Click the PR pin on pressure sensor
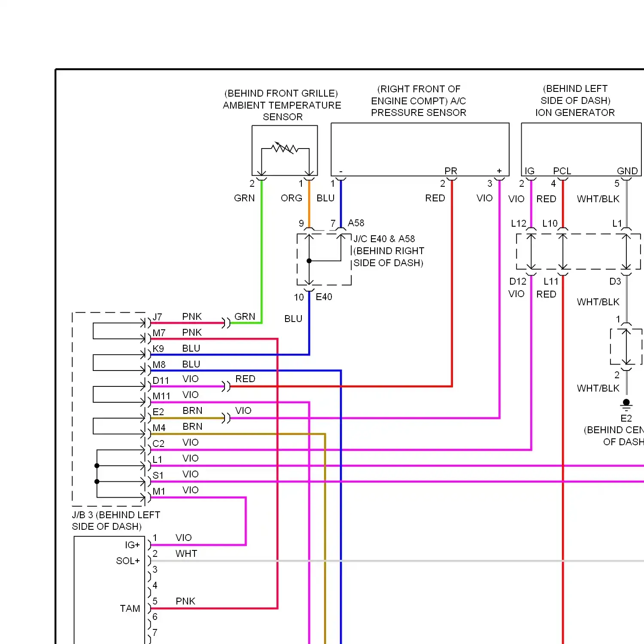This screenshot has width=644, height=644. pyautogui.click(x=451, y=171)
